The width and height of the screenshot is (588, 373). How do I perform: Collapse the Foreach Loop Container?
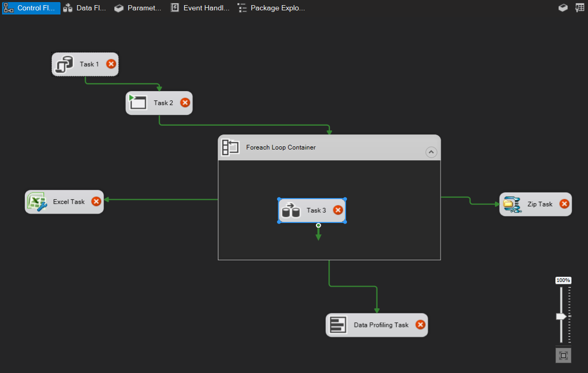coord(431,152)
